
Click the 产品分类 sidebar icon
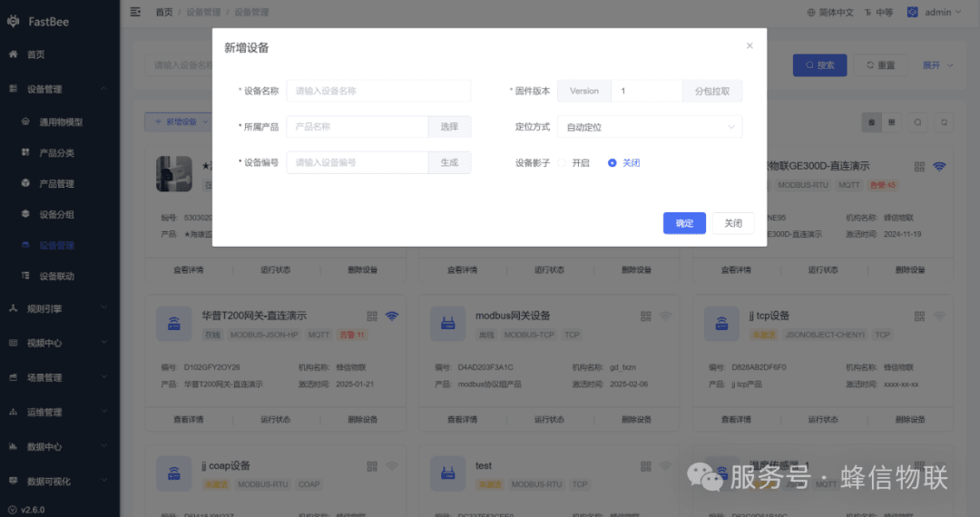25,152
